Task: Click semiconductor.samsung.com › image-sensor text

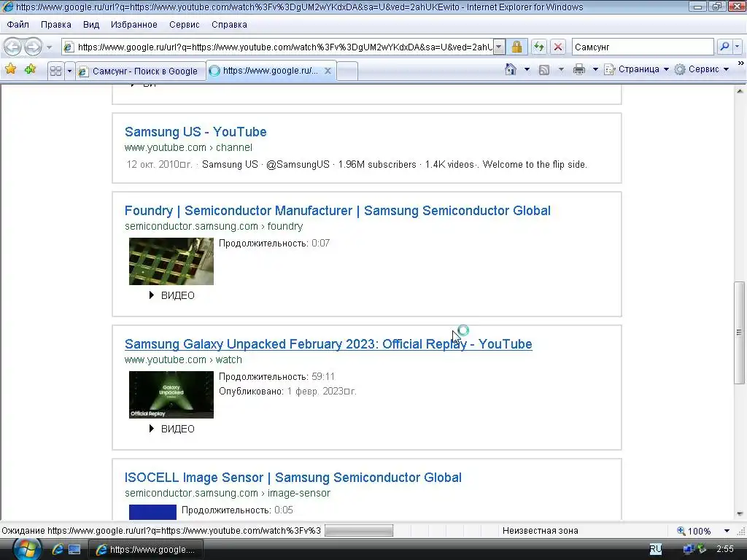Action: tap(228, 493)
